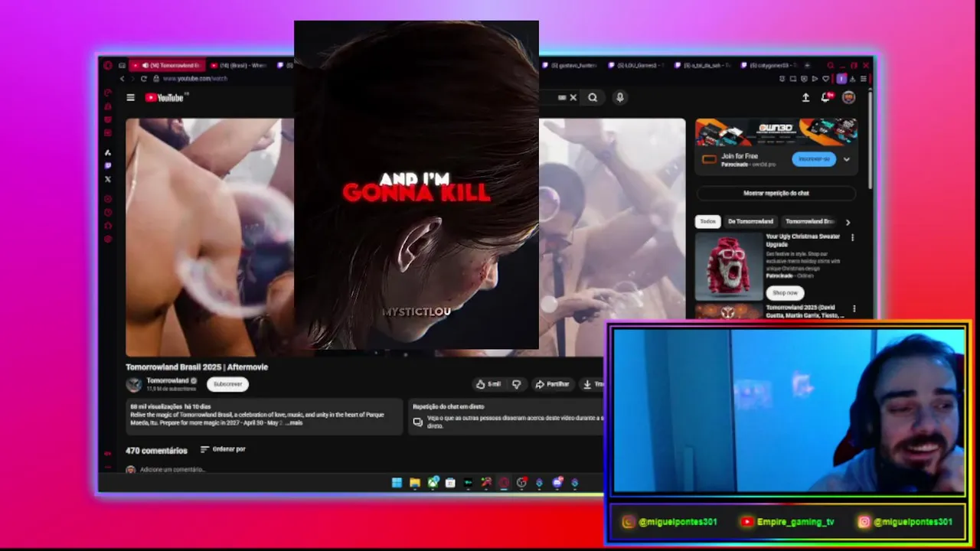
Task: Click the 470 comentários heading
Action: (x=156, y=451)
